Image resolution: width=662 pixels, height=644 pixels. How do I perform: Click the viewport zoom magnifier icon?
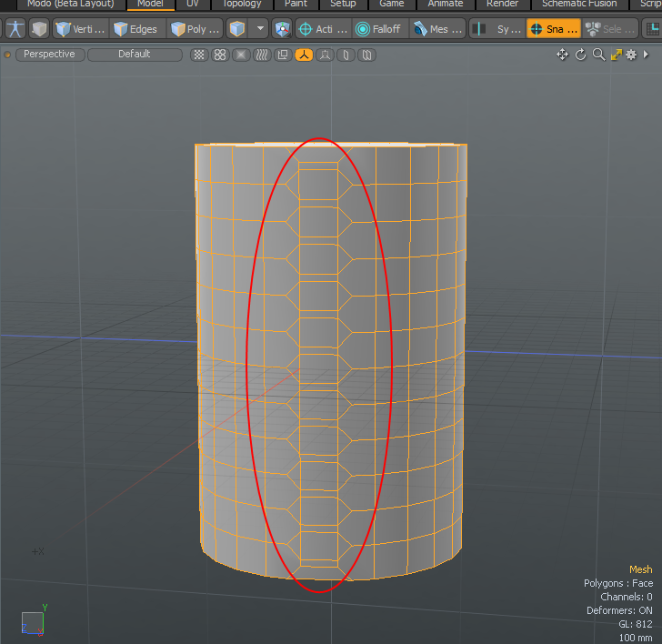click(x=598, y=55)
